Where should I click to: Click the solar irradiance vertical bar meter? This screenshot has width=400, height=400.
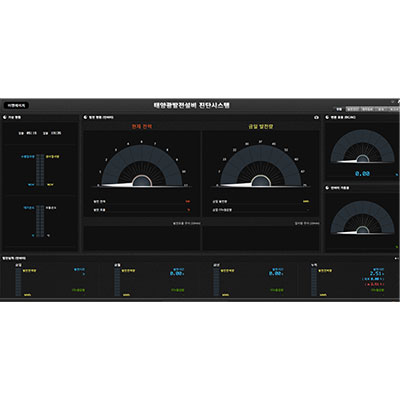[40, 170]
